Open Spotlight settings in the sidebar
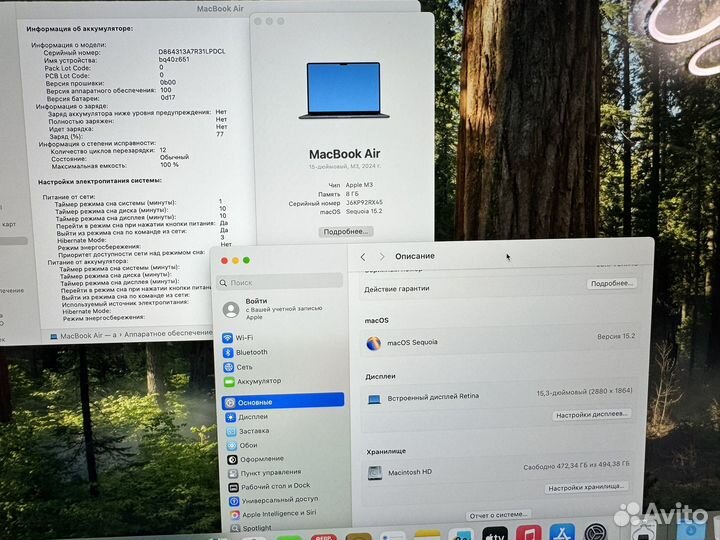The image size is (720, 540). pyautogui.click(x=251, y=528)
